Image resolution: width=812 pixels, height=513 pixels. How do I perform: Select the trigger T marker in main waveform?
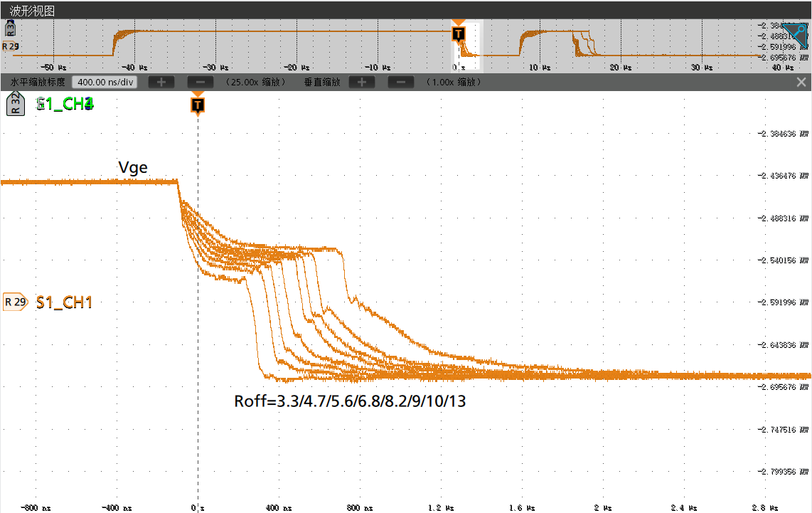[x=198, y=105]
